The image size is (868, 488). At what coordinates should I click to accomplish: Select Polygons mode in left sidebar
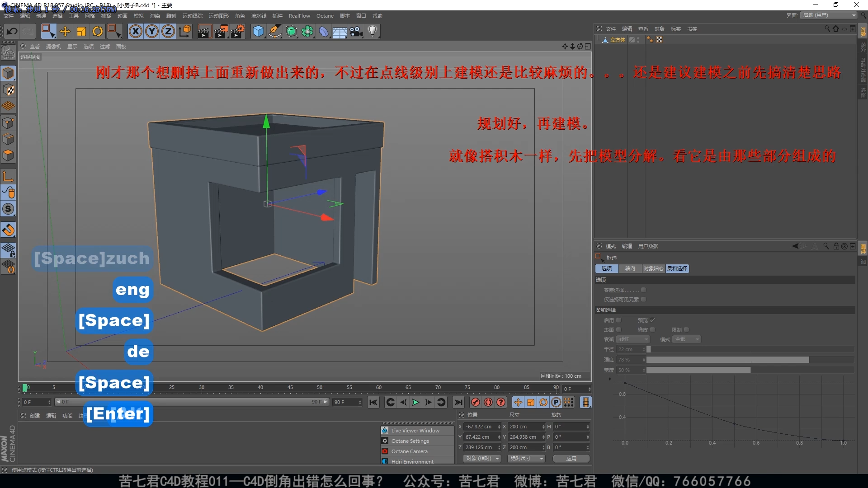click(x=9, y=155)
